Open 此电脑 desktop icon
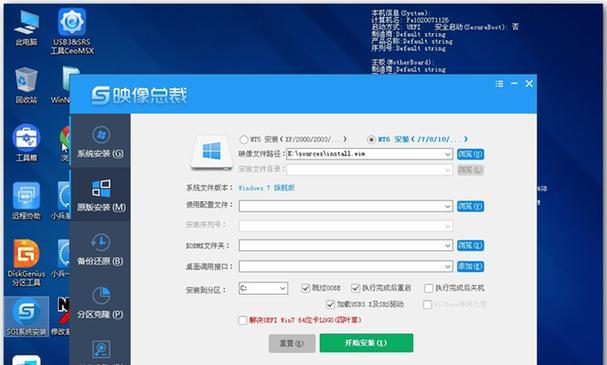Viewport: 607px width, 365px height. click(x=26, y=28)
